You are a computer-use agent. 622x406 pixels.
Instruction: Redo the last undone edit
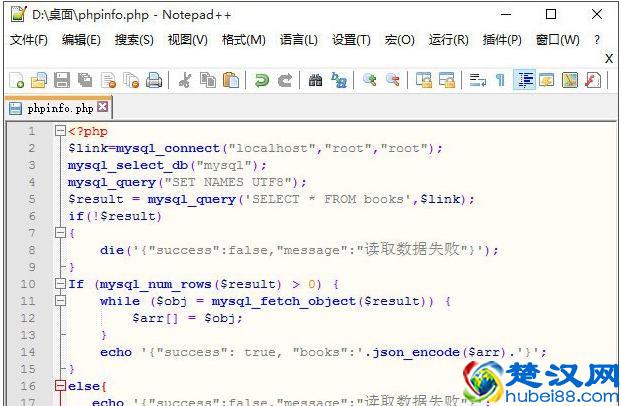click(x=285, y=81)
